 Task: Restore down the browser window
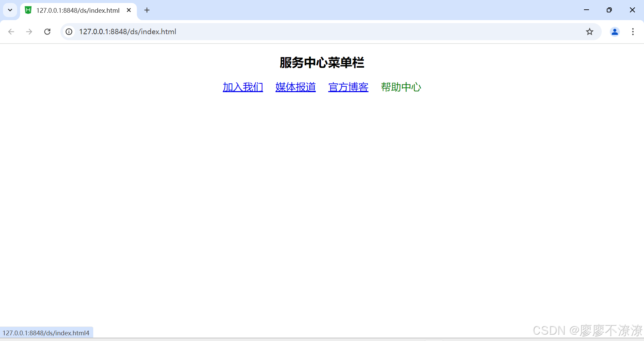[x=609, y=10]
